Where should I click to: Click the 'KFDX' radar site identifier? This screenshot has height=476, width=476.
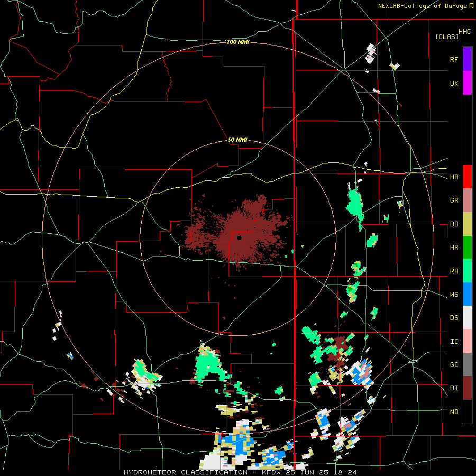pos(272,472)
